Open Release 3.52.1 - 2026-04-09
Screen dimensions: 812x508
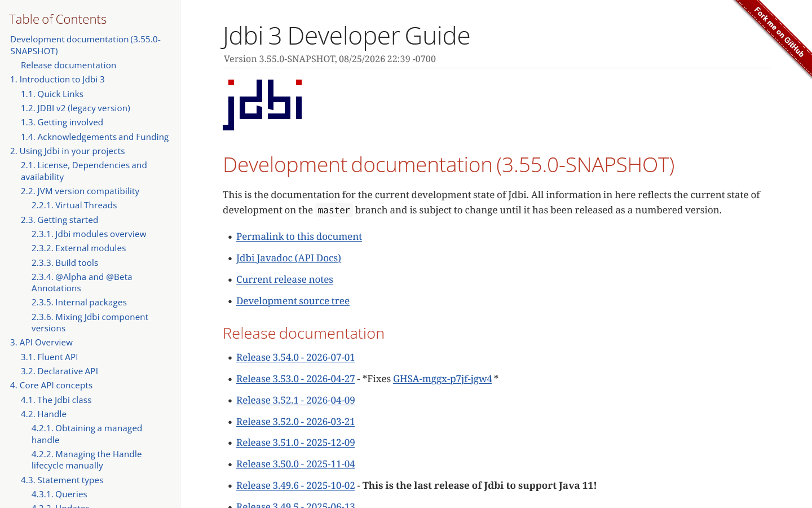pyautogui.click(x=295, y=400)
